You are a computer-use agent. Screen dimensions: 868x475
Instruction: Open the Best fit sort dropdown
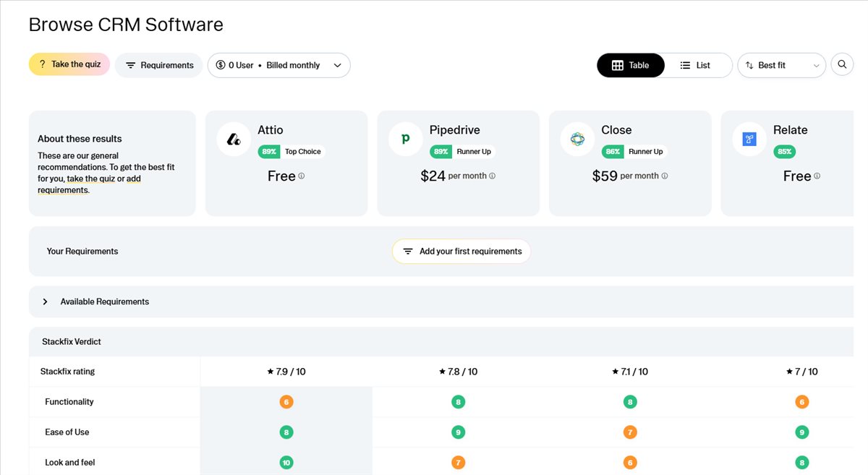click(x=782, y=65)
